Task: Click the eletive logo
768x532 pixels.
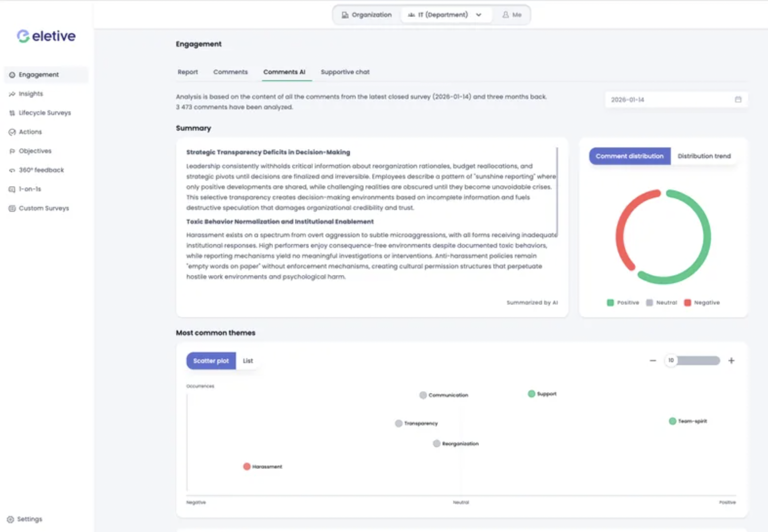Action: click(46, 36)
